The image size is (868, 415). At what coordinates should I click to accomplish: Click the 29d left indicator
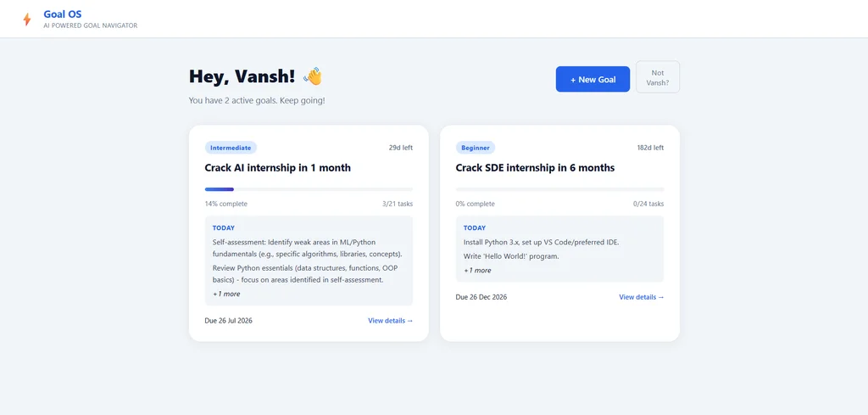(x=401, y=148)
